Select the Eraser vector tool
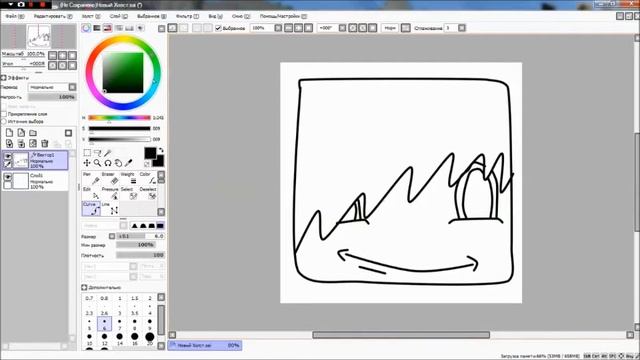The width and height of the screenshot is (640, 360). coord(110,178)
